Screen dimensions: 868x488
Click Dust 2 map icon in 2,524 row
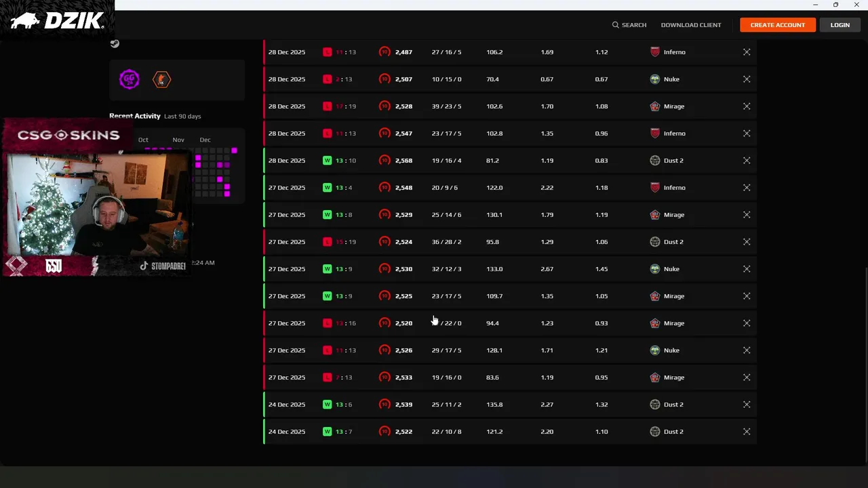click(655, 242)
